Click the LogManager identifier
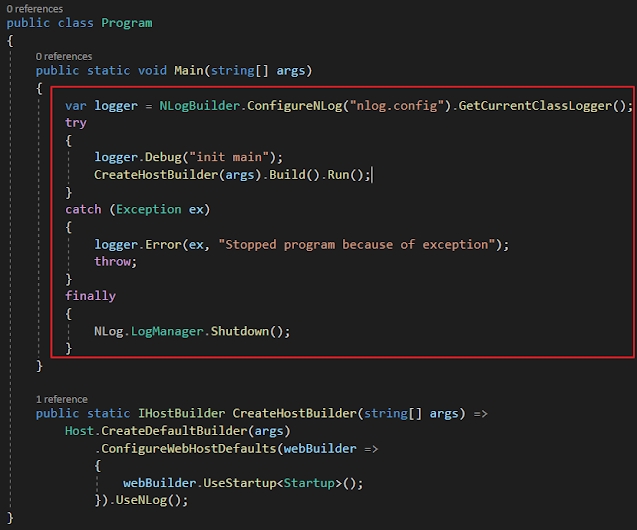This screenshot has width=637, height=530. [x=168, y=330]
